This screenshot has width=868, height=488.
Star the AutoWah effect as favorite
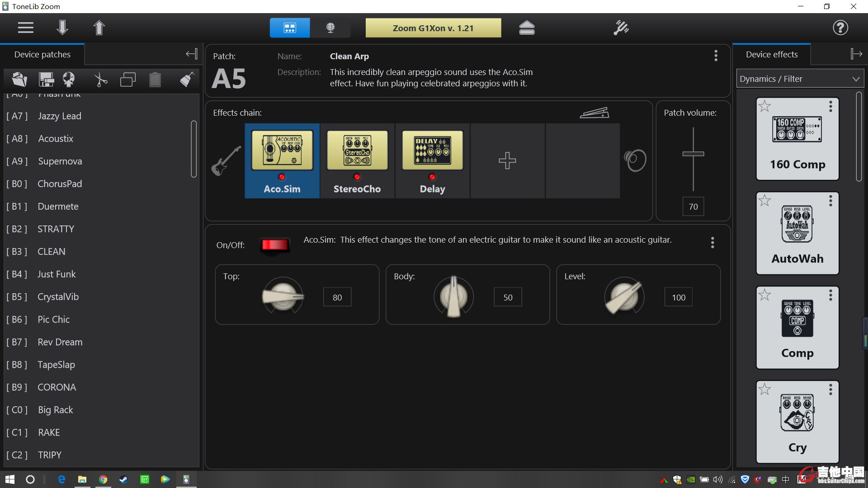764,201
